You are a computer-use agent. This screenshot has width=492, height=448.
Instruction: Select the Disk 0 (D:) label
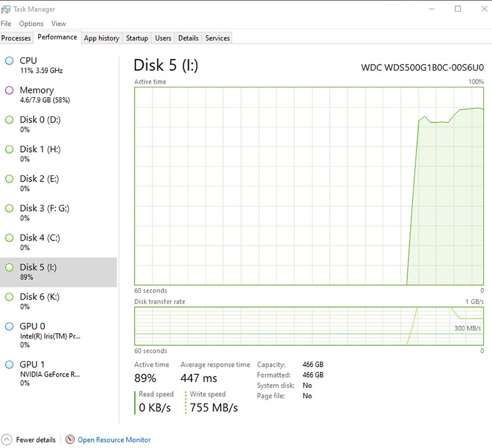pos(40,119)
